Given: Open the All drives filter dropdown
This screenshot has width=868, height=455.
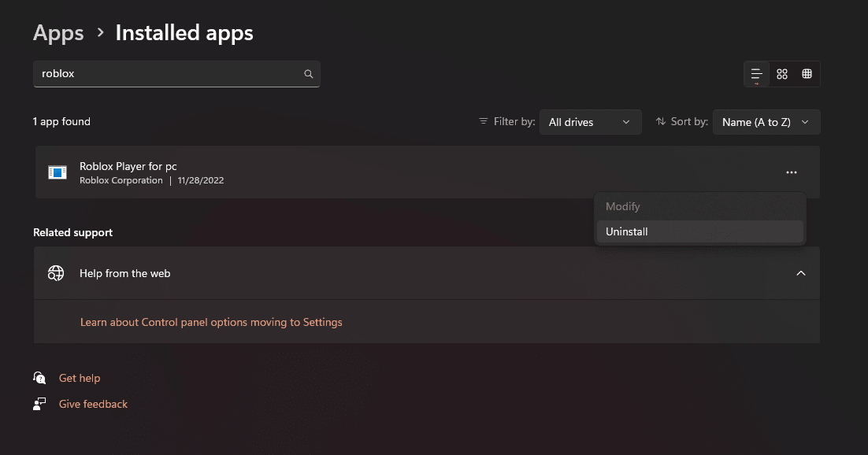Looking at the screenshot, I should point(590,122).
